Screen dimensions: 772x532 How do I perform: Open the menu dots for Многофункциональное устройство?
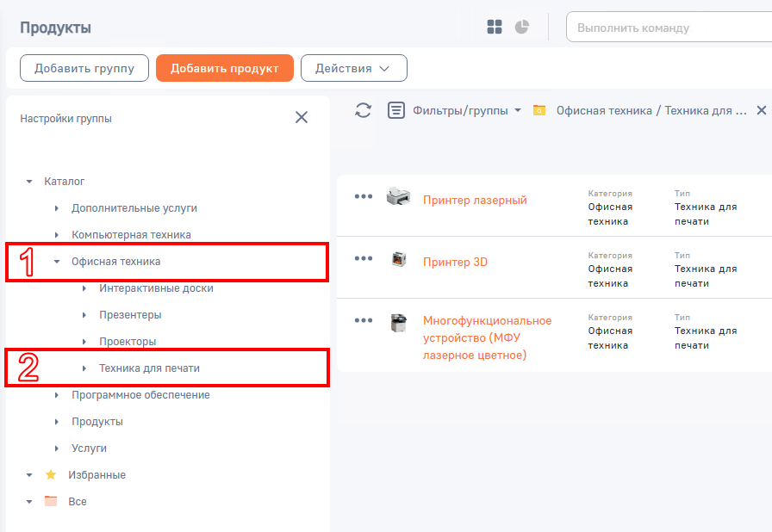[x=364, y=320]
